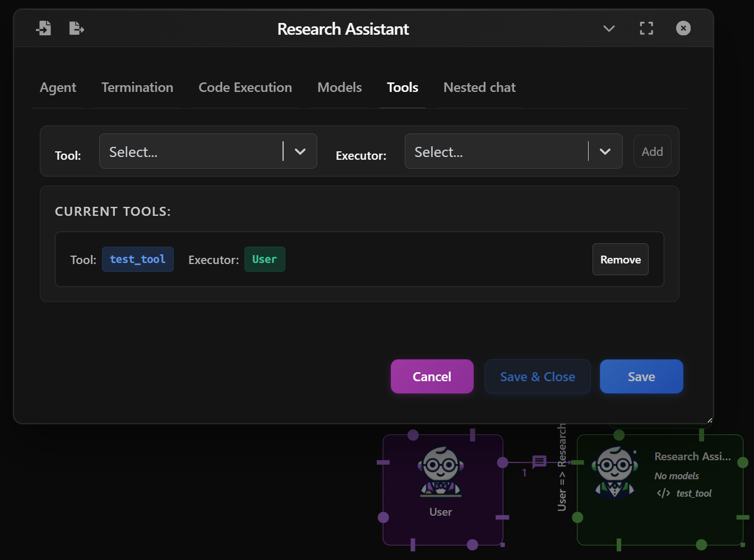The width and height of the screenshot is (754, 560).
Task: Switch to the Termination tab
Action: pyautogui.click(x=137, y=87)
